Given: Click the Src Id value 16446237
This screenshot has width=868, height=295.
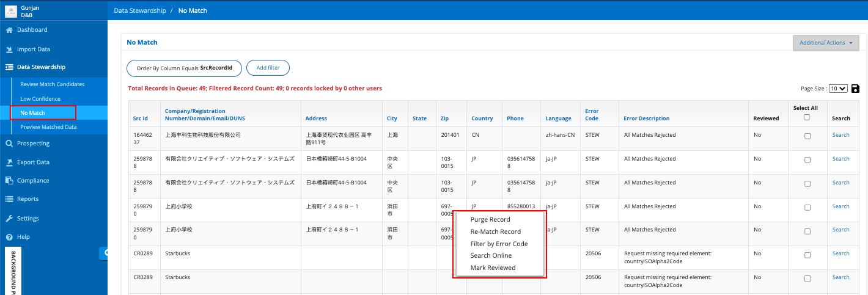Looking at the screenshot, I should [142, 138].
